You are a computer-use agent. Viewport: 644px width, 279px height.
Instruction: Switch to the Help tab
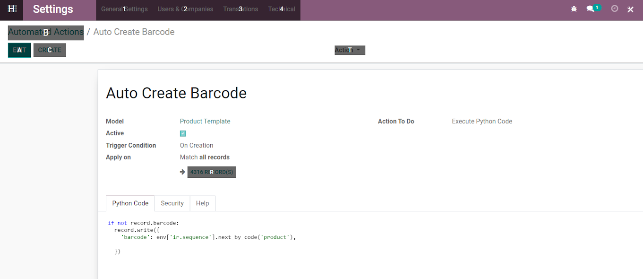click(x=202, y=203)
